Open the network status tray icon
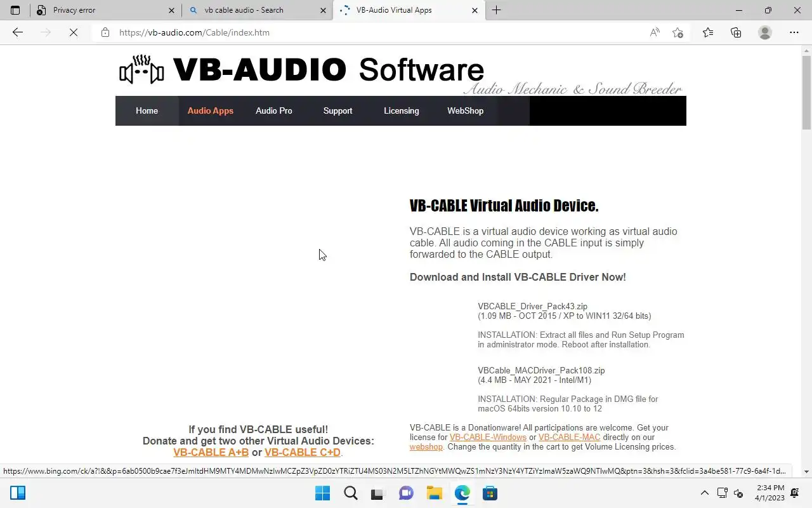This screenshot has width=812, height=508. [x=722, y=493]
